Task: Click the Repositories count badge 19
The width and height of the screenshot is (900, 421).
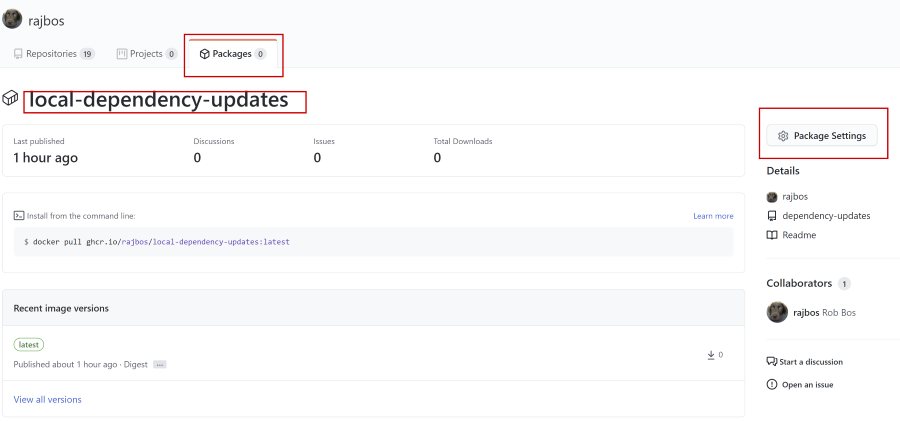Action: point(87,54)
